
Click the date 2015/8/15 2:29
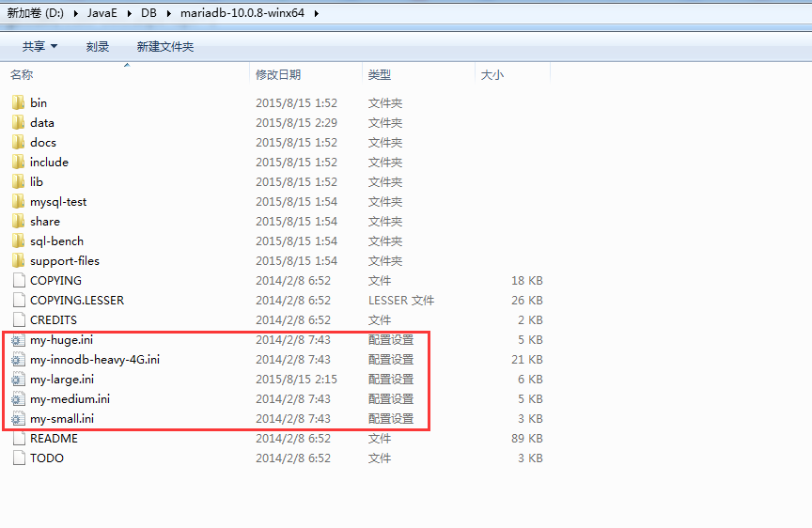tap(296, 123)
